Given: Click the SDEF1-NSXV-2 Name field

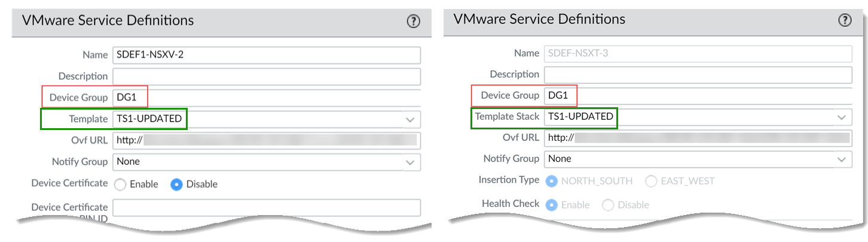Looking at the screenshot, I should [x=266, y=55].
